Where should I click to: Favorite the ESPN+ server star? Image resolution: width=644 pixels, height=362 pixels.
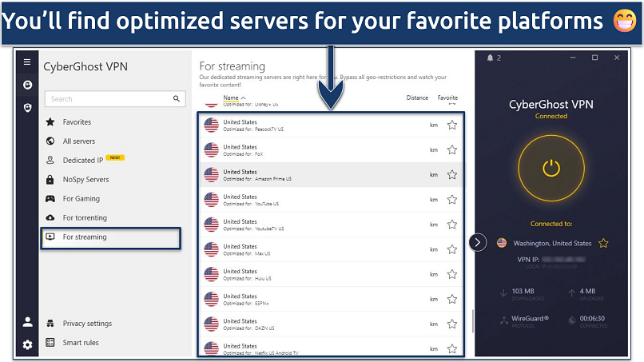tap(452, 299)
